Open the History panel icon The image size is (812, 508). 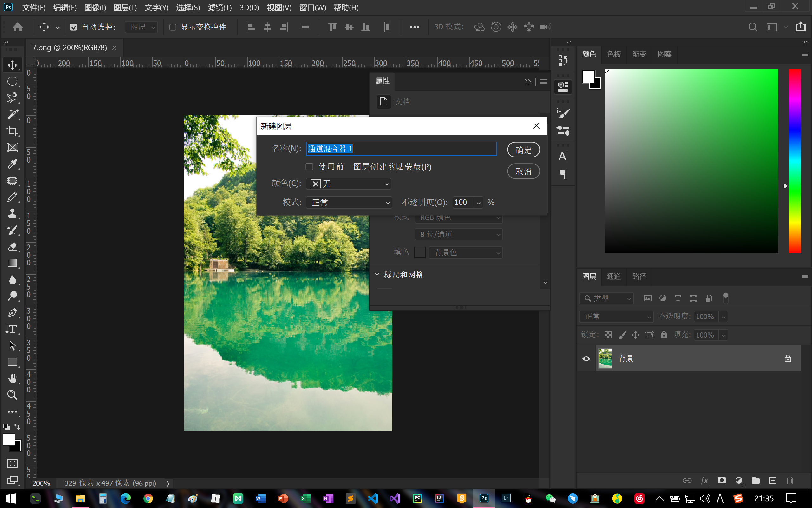tap(563, 60)
